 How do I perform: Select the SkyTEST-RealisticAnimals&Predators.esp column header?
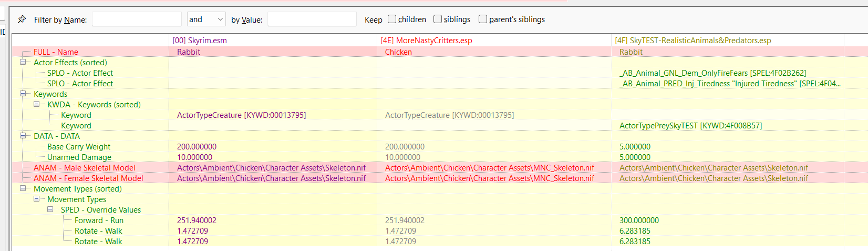[728, 41]
